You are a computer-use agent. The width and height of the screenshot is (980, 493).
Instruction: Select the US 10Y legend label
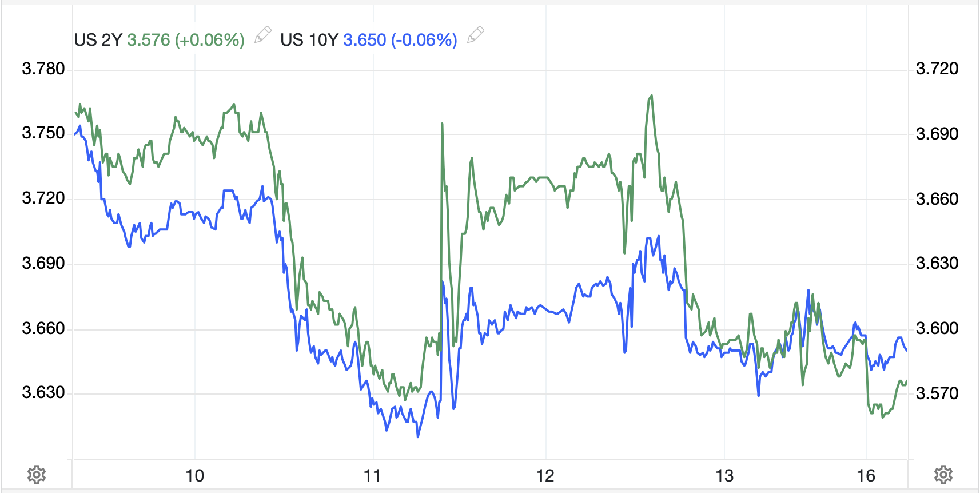coord(309,40)
